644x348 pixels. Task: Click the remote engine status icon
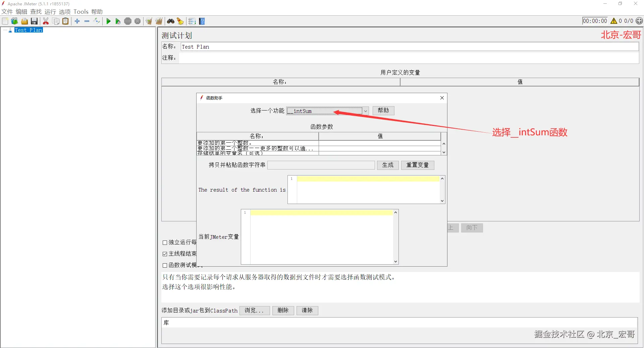pyautogui.click(x=640, y=21)
